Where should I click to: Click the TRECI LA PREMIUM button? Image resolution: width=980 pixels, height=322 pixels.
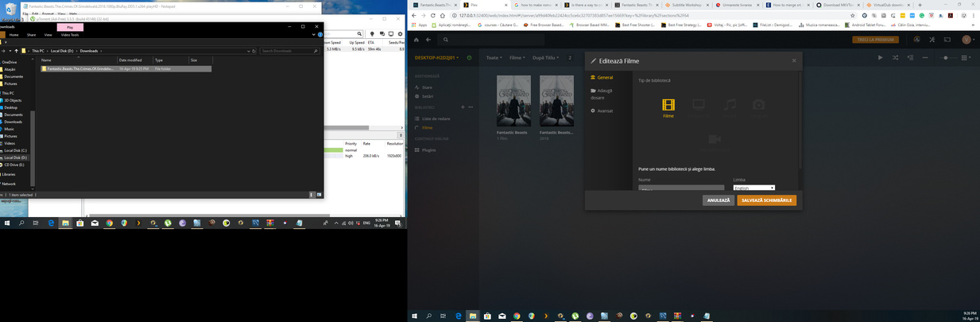tap(874, 40)
